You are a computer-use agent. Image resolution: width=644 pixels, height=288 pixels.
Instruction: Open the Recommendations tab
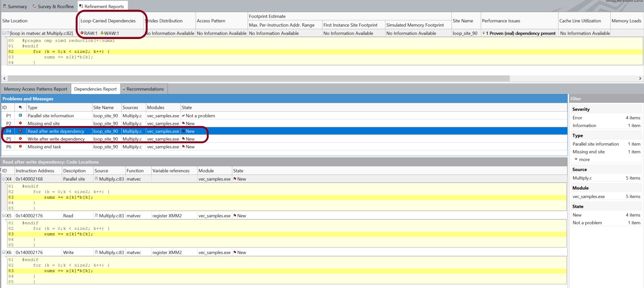click(x=145, y=89)
